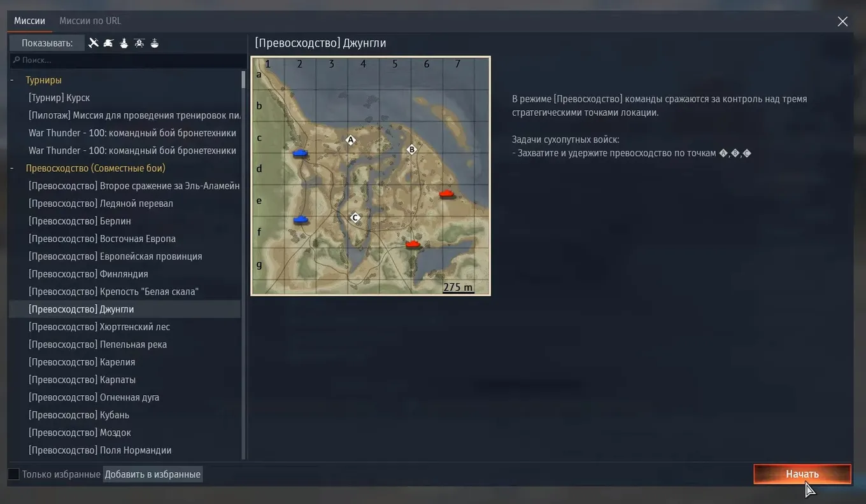Viewport: 866px width, 504px height.
Task: Toggle the helicopter missions filter icon
Action: [x=139, y=43]
